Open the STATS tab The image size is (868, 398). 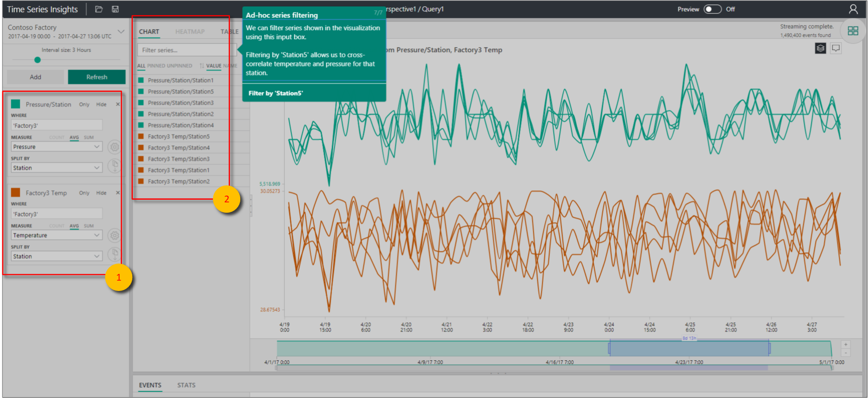coord(186,385)
